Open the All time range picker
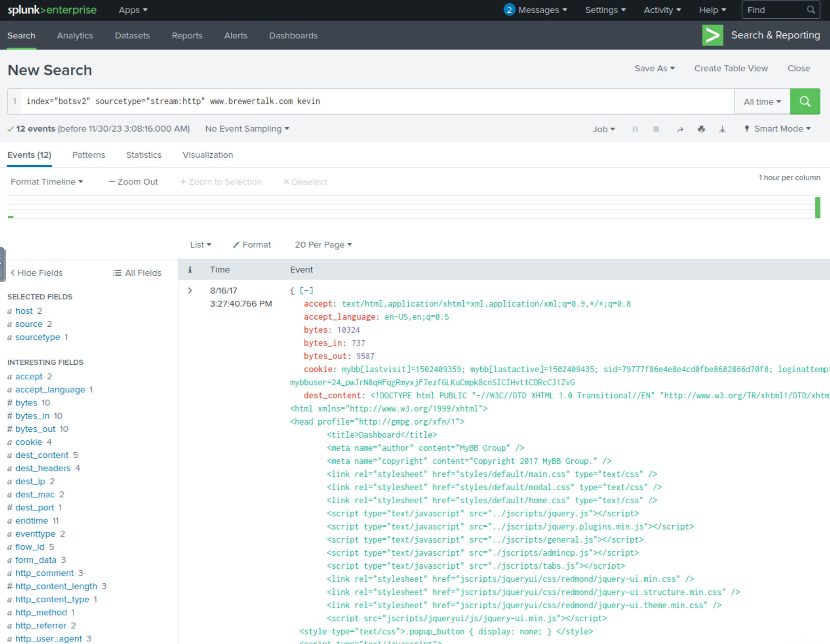Screen dimensions: 830x644 [762, 101]
